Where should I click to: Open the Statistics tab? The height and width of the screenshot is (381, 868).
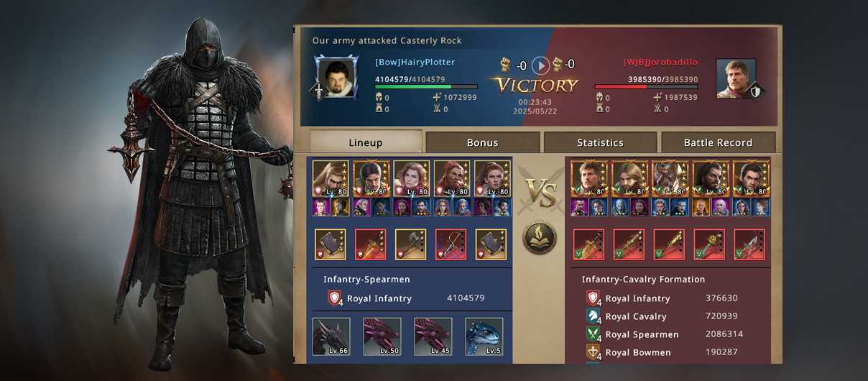(x=601, y=142)
